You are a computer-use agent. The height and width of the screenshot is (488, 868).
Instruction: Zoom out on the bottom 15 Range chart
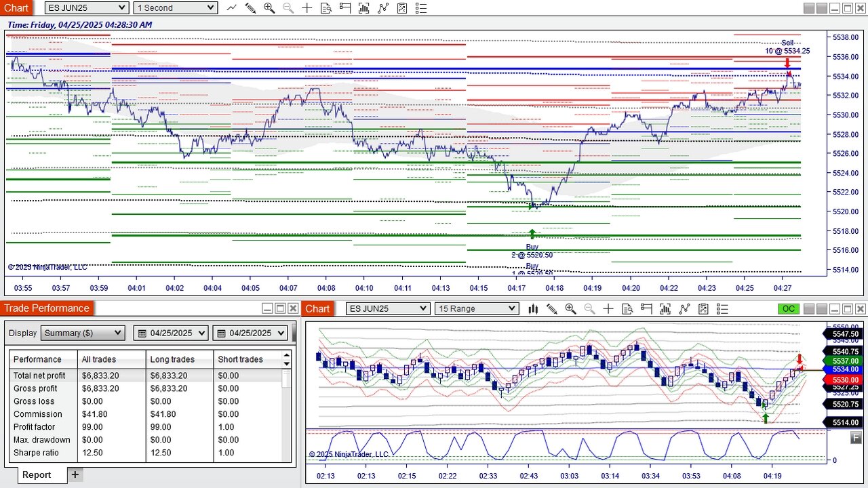point(589,308)
